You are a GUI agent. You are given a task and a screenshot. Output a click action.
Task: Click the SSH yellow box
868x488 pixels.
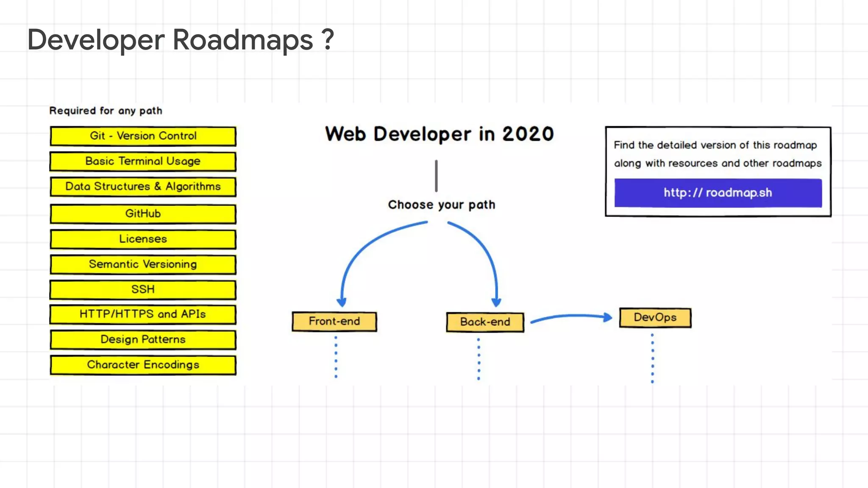(143, 289)
